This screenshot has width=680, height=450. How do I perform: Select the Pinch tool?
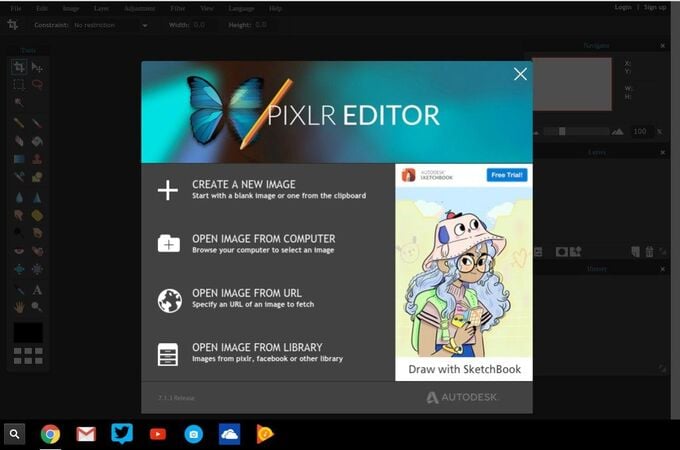coord(37,269)
